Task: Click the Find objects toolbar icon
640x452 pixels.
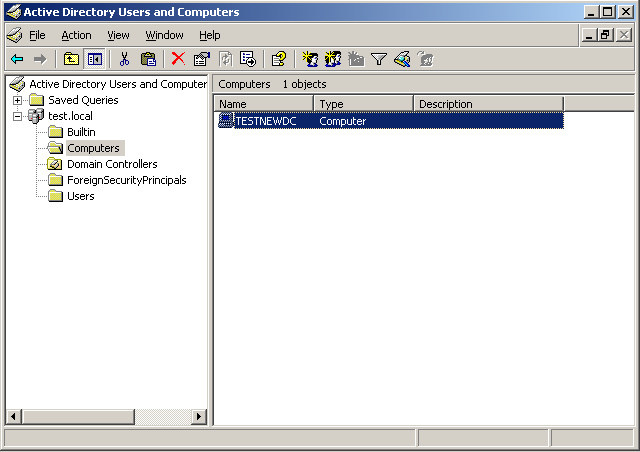Action: (402, 60)
